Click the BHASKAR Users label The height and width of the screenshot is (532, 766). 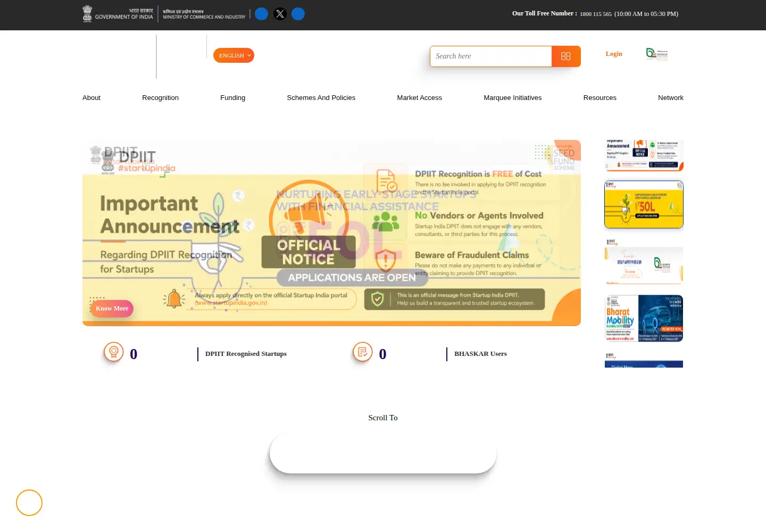(480, 354)
